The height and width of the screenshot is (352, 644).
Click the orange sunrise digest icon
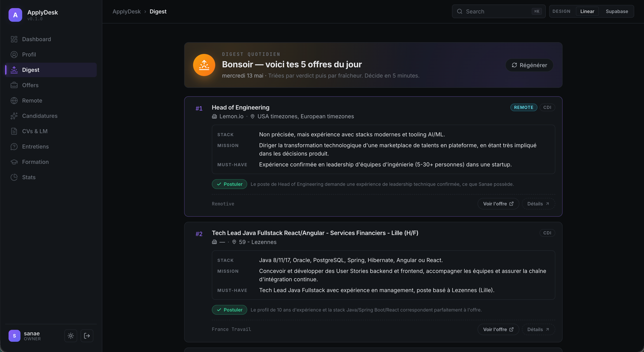click(204, 65)
